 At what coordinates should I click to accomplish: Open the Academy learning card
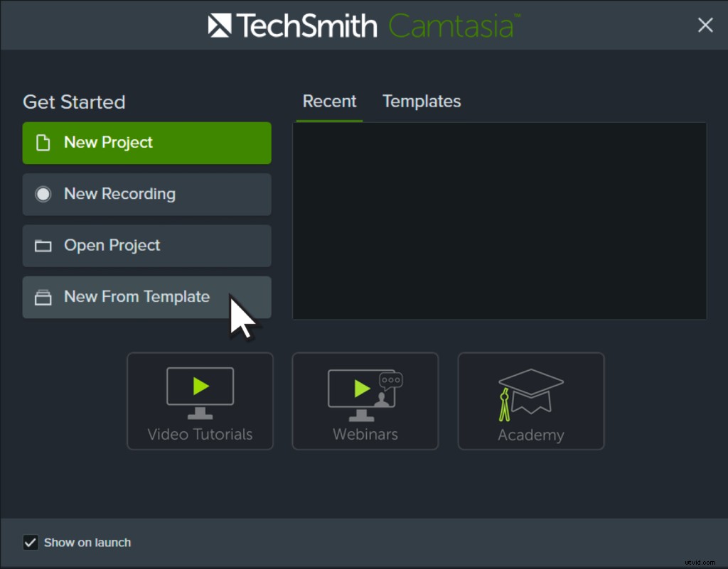pos(530,401)
